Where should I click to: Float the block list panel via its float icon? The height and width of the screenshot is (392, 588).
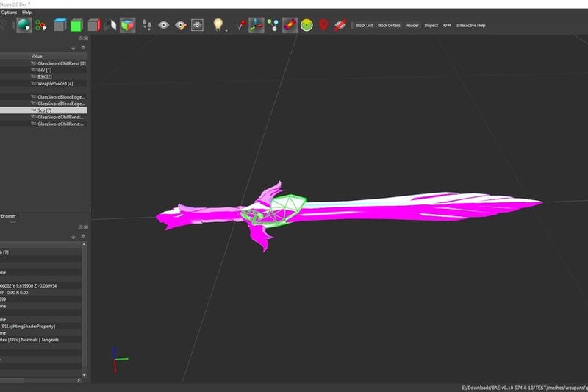pyautogui.click(x=80, y=38)
